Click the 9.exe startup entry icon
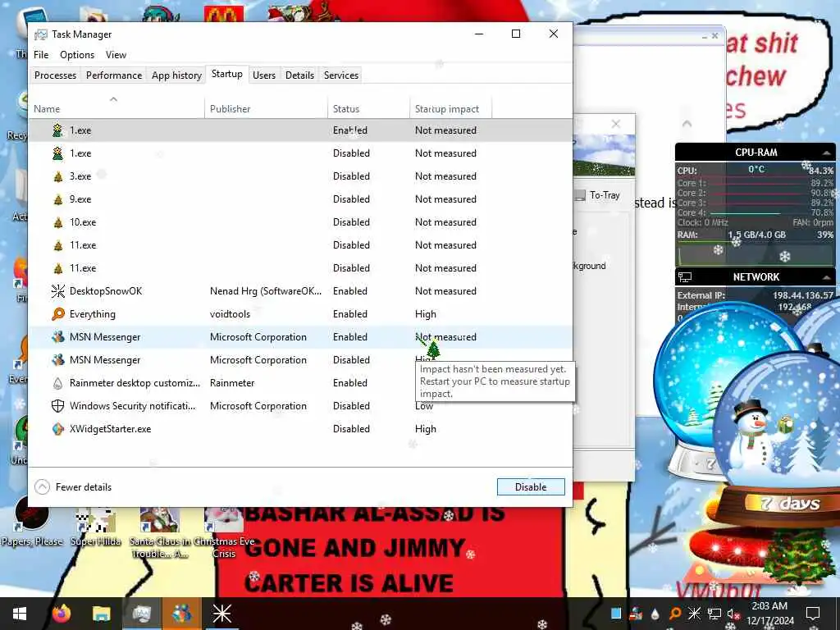 [58, 199]
